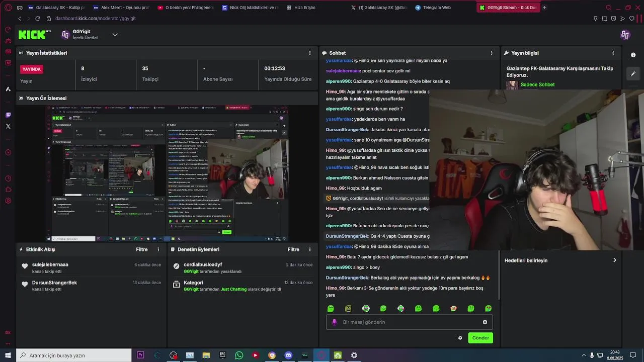
Task: Switch to X Galatasaray SK tab
Action: coord(379,8)
